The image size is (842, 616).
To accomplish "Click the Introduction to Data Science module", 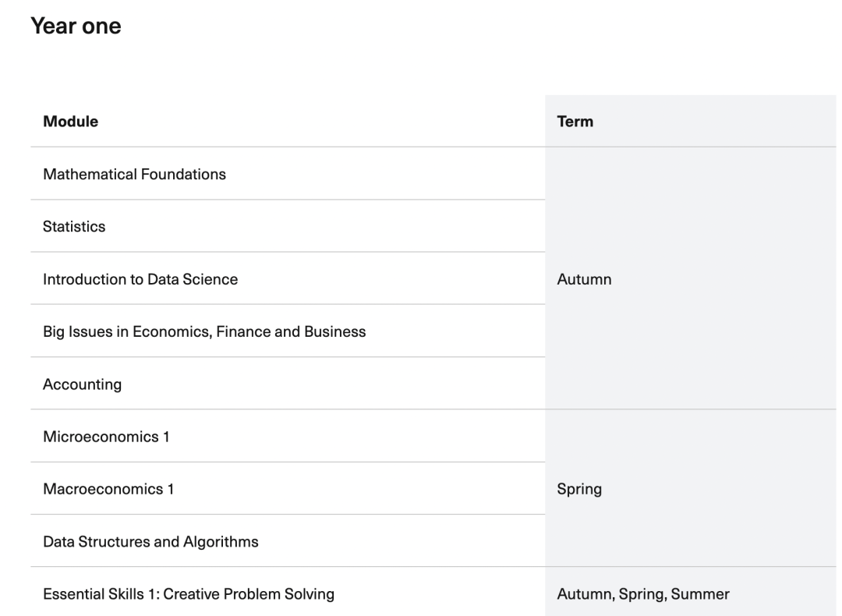I will (140, 279).
